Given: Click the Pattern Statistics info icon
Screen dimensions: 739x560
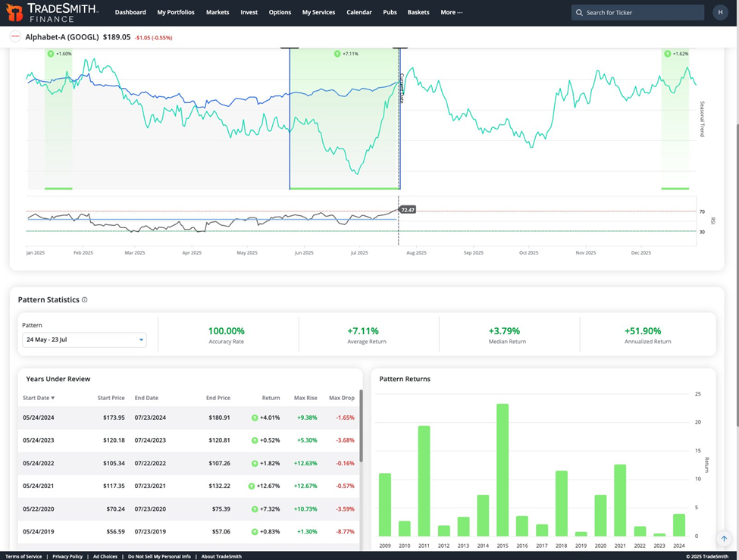Looking at the screenshot, I should click(x=84, y=300).
